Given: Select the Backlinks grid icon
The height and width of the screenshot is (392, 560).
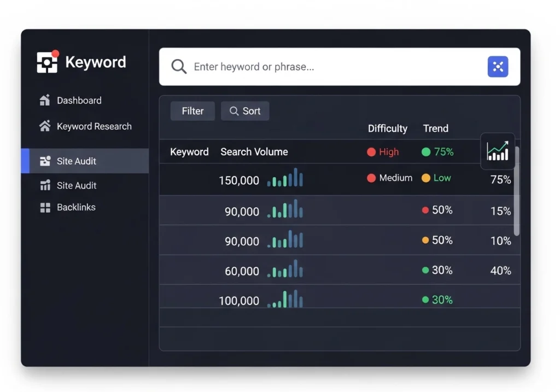Looking at the screenshot, I should (46, 207).
